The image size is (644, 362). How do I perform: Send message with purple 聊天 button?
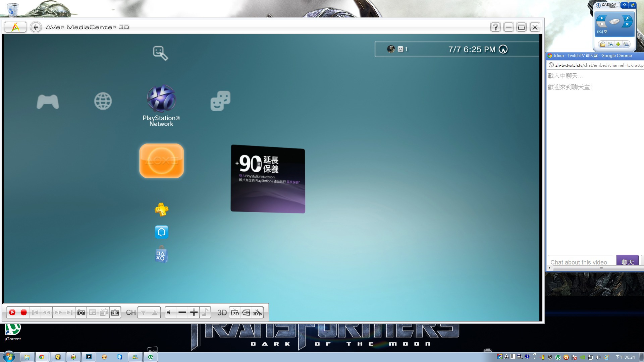pos(627,261)
